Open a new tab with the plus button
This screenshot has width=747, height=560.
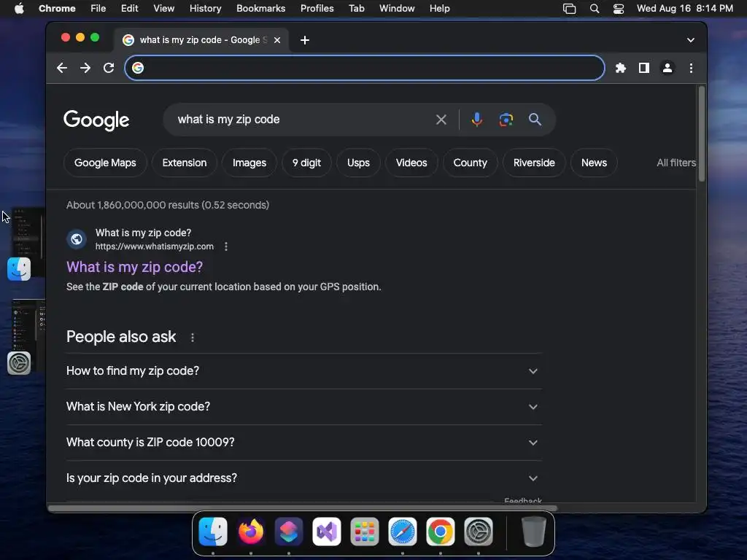coord(305,40)
